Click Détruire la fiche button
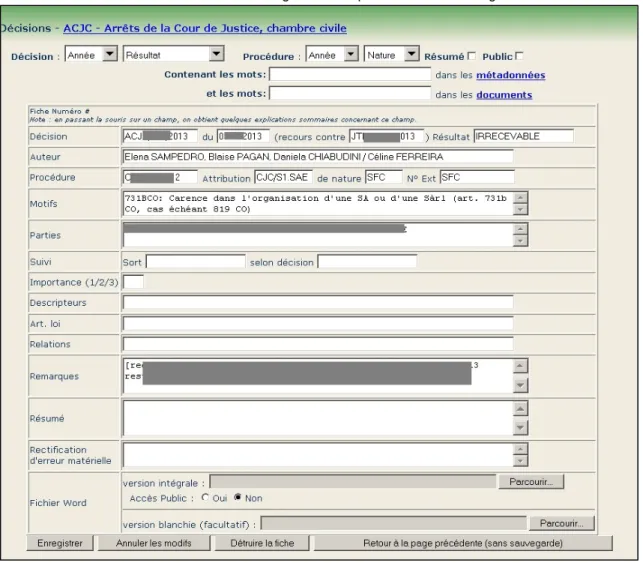 coord(262,543)
